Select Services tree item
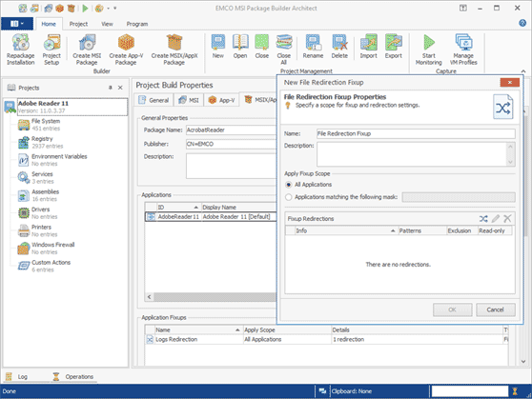Viewport: 532px width, 399px height. tap(36, 177)
